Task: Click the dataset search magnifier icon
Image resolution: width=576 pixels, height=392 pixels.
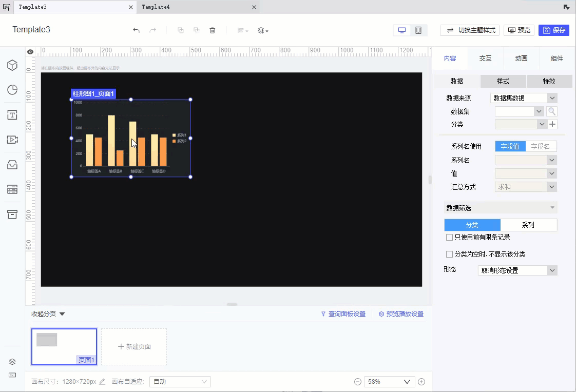Action: 552,111
